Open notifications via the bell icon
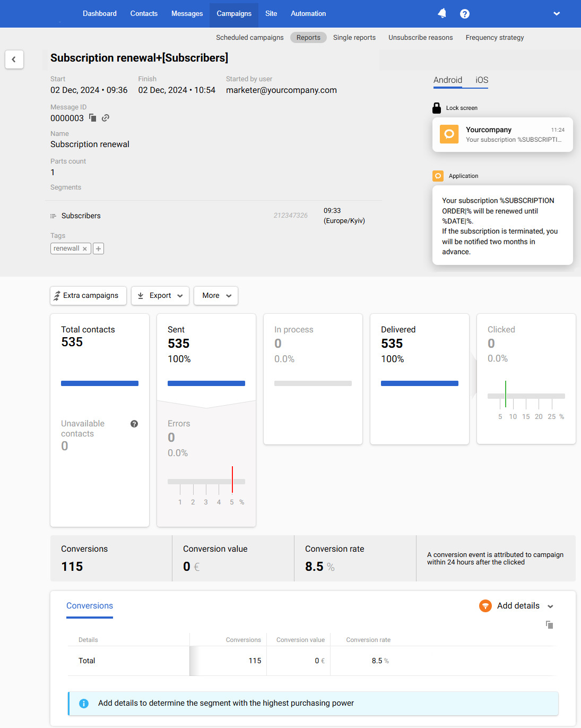 [442, 13]
